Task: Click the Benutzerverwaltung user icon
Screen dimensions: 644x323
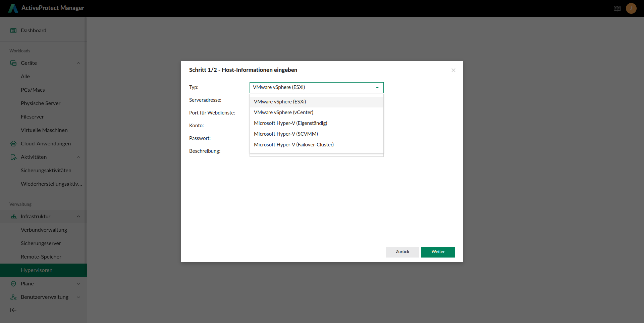Action: pyautogui.click(x=13, y=297)
